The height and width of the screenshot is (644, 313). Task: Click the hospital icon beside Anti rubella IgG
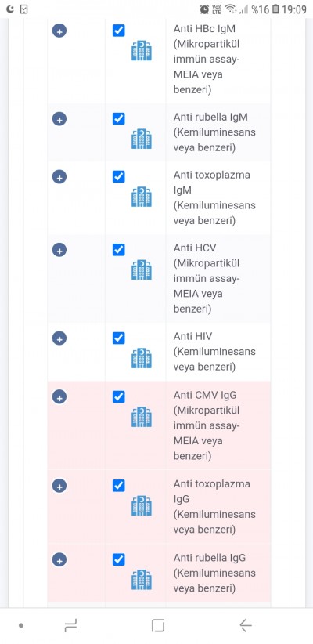[x=142, y=580]
